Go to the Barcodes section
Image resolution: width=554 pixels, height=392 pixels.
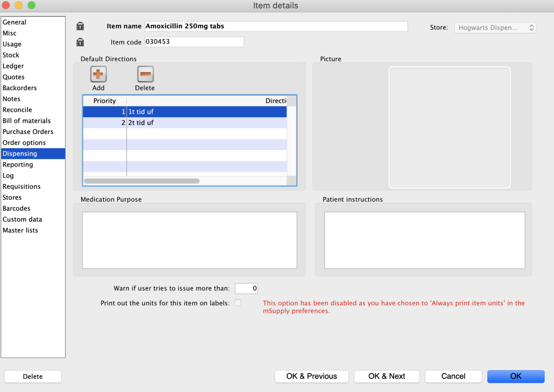pos(16,208)
